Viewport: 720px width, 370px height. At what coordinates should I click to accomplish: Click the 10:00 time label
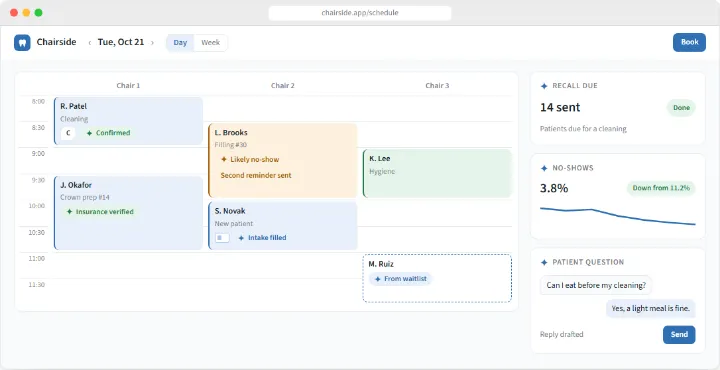point(38,206)
